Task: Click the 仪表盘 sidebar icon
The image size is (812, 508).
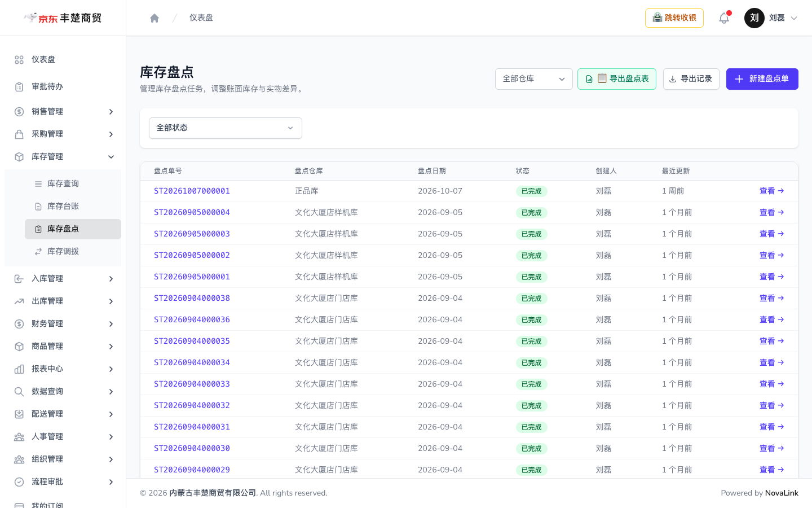Action: click(19, 60)
